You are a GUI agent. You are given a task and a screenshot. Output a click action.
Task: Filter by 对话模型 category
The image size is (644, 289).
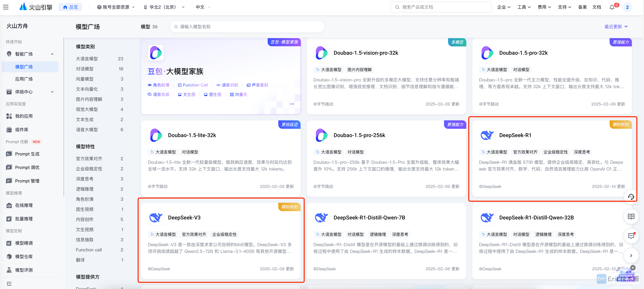(x=100, y=69)
